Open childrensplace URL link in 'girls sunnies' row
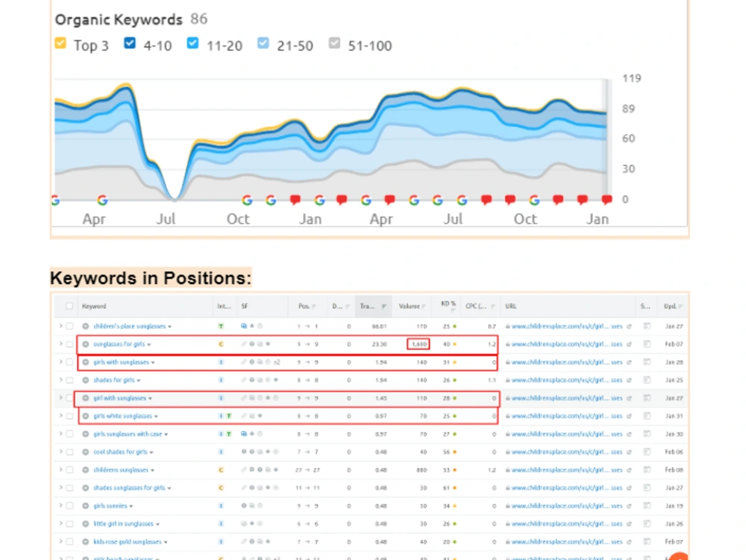Screen dimensions: 746x560 pos(567,506)
